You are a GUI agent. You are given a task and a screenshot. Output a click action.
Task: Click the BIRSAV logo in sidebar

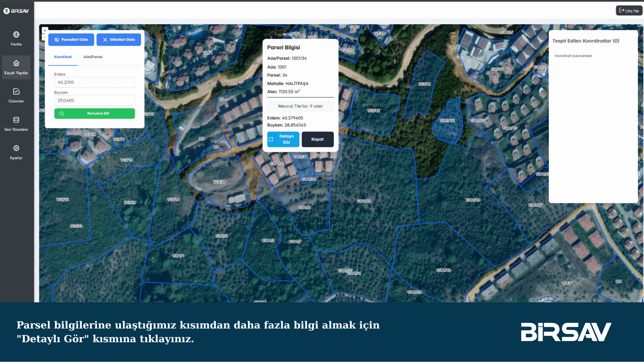point(16,11)
